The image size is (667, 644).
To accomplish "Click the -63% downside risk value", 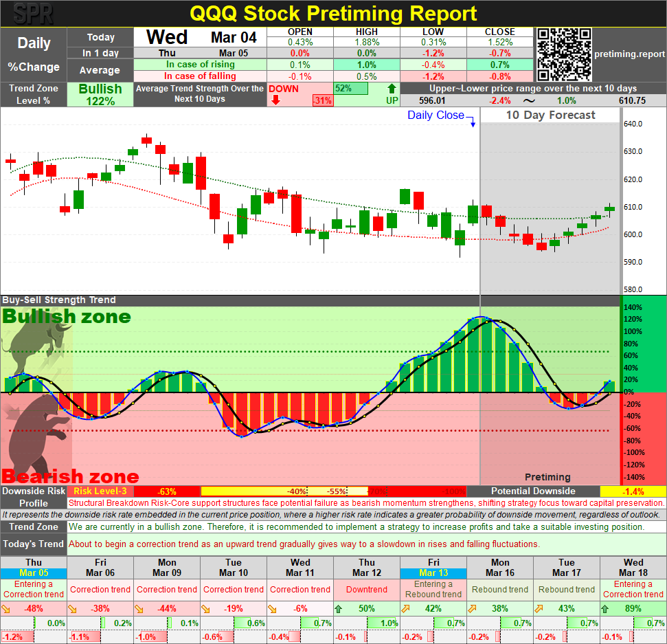I will point(167,491).
